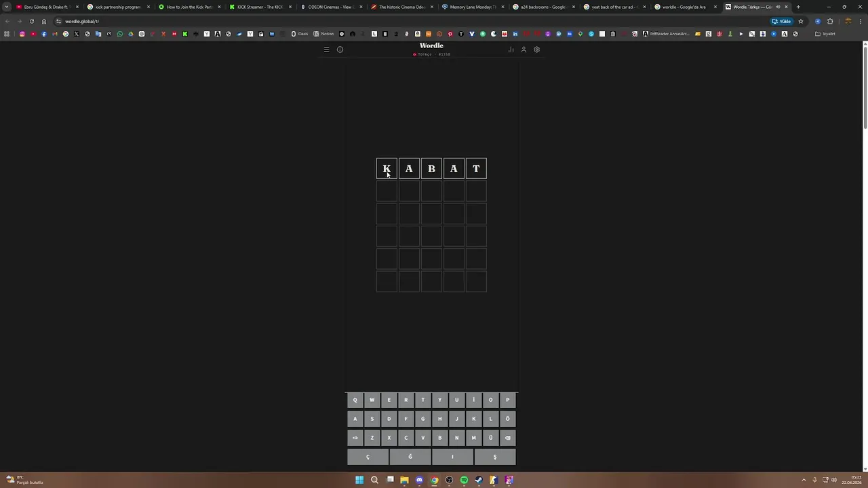Go to the browser home page
Screen dimensions: 868x488
tap(44, 21)
